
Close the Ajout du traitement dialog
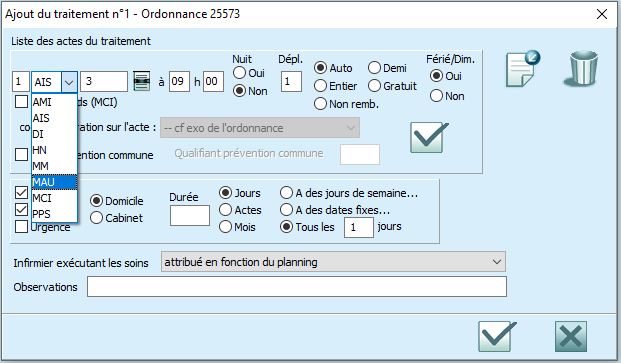pos(602,14)
